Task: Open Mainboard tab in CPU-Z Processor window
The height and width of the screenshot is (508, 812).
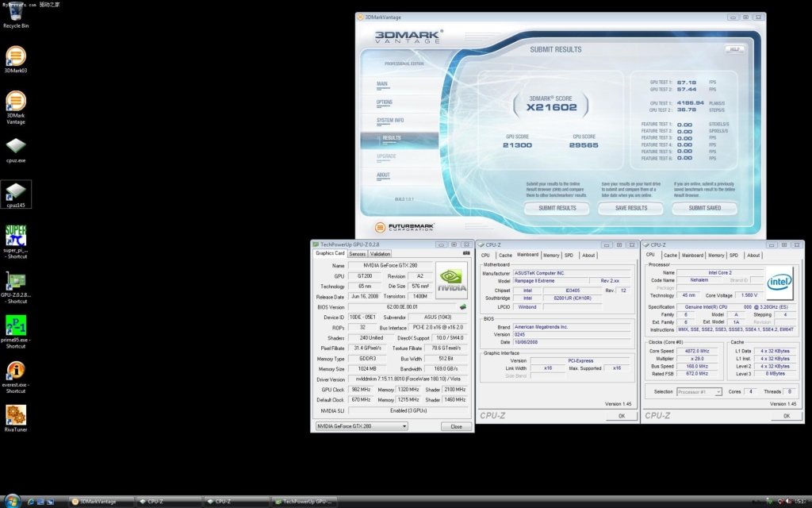Action: pyautogui.click(x=692, y=255)
